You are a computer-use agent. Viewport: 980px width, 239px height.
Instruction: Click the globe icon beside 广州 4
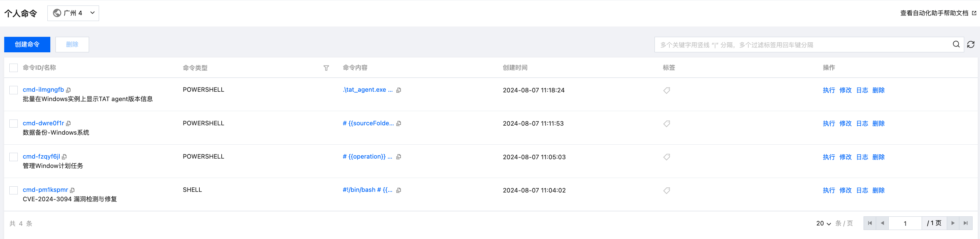point(57,13)
